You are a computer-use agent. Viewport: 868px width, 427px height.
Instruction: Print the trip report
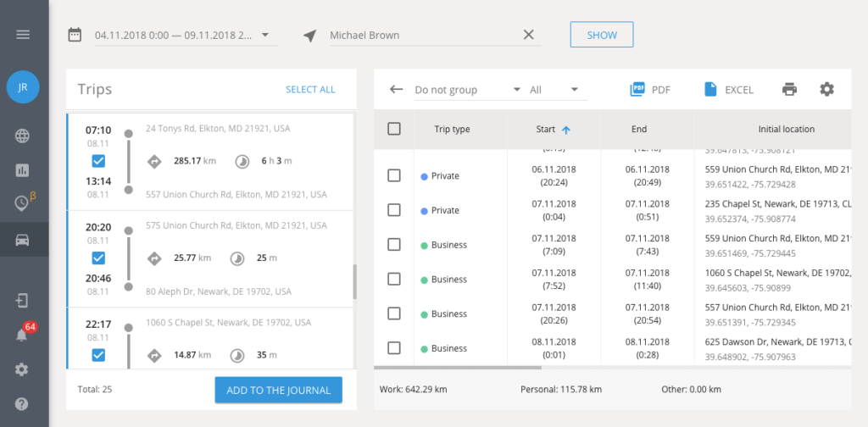[789, 90]
